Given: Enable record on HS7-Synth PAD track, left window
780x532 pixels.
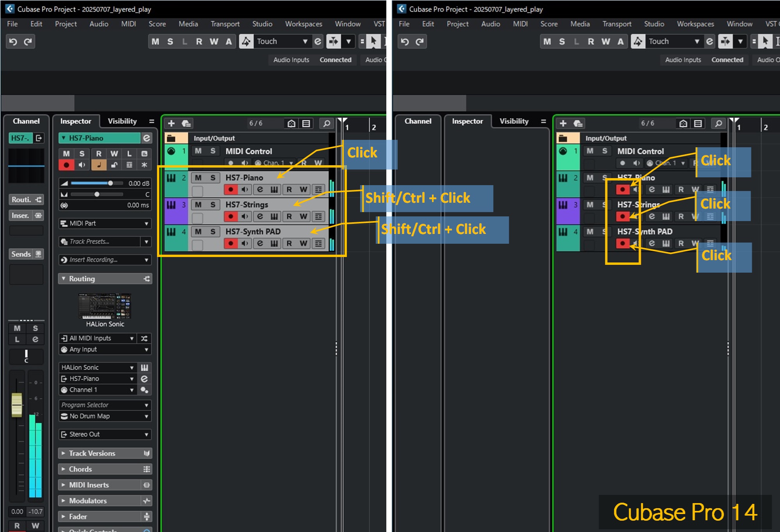Looking at the screenshot, I should pyautogui.click(x=230, y=243).
